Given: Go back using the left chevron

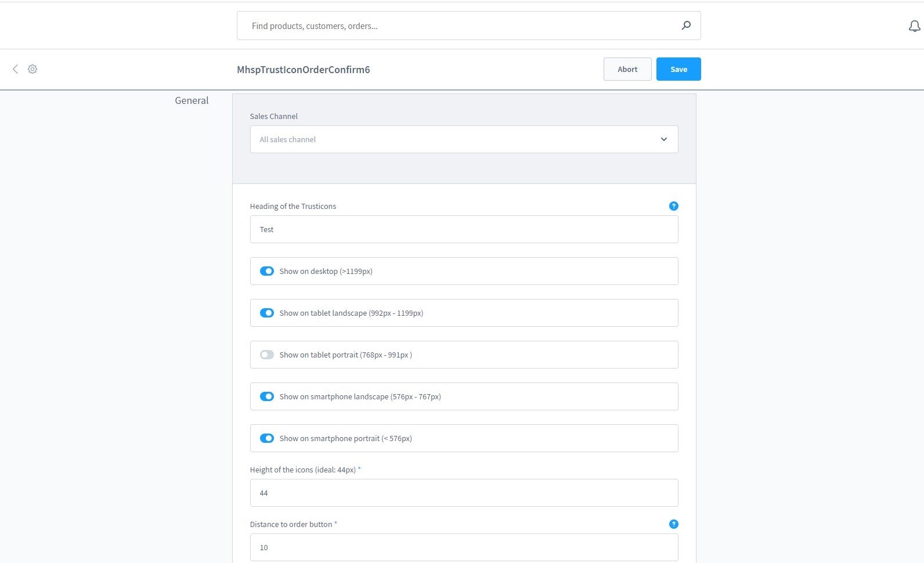Looking at the screenshot, I should click(15, 69).
